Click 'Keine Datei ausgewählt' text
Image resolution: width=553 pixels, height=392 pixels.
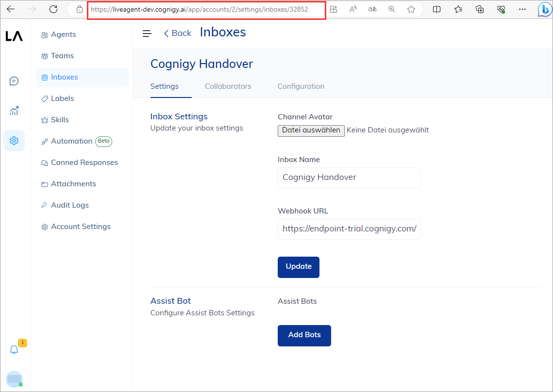point(387,130)
